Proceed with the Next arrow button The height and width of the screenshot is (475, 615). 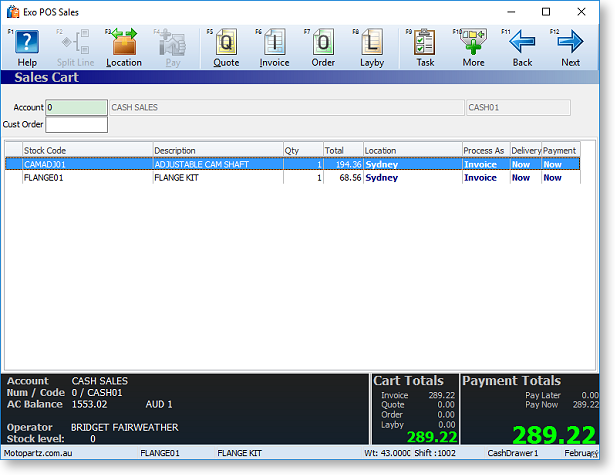pyautogui.click(x=570, y=46)
